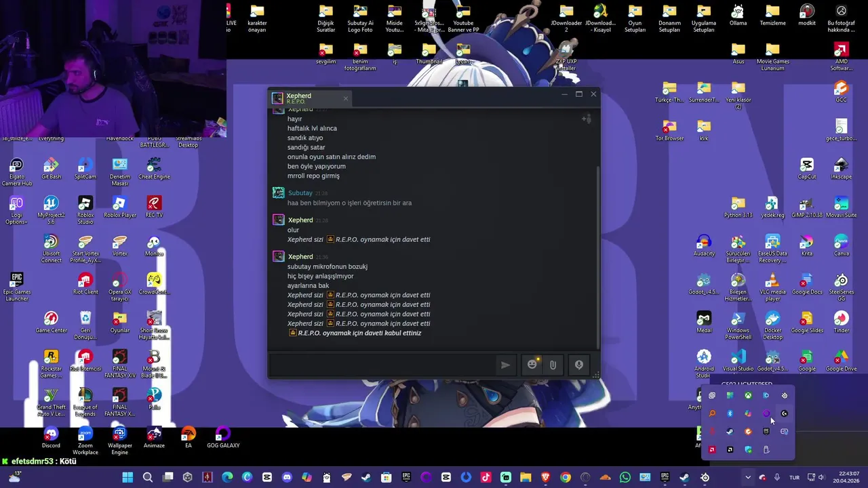Click Subutay's username in the chat
Screen dimensions: 868x488
pyautogui.click(x=300, y=193)
